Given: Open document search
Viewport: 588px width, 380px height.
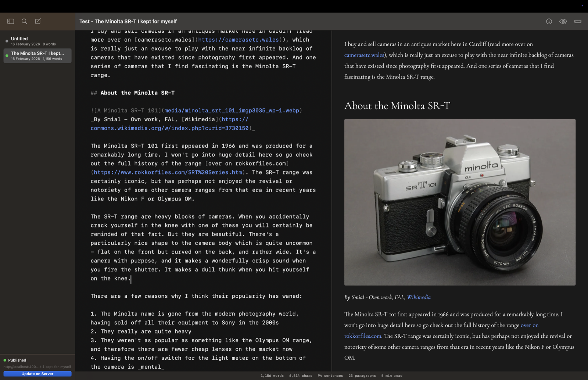Looking at the screenshot, I should pos(24,21).
